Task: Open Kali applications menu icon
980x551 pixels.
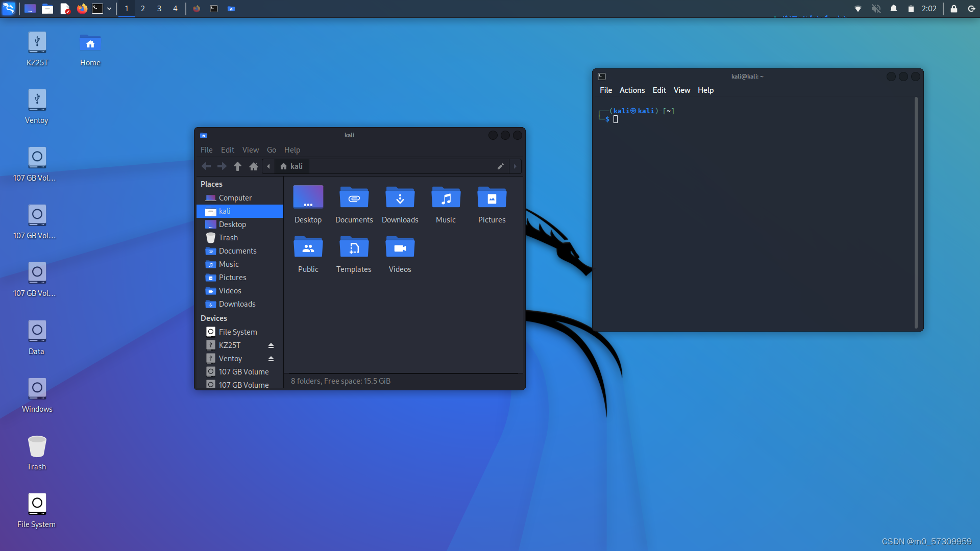Action: tap(9, 9)
